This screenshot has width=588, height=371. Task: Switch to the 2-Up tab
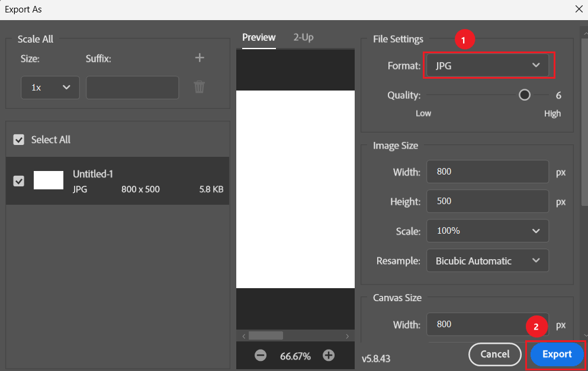pos(303,37)
